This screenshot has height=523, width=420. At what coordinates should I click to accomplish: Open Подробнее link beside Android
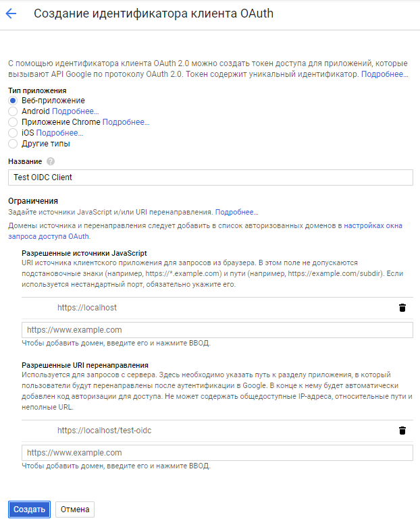click(x=75, y=111)
